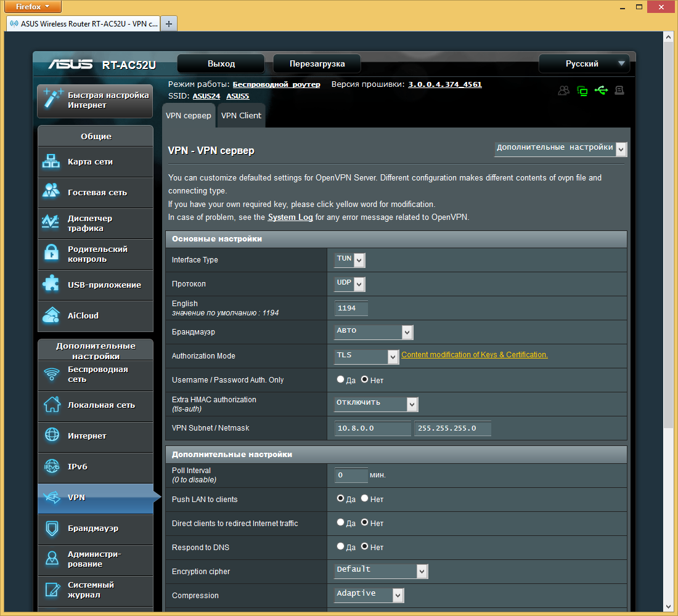Open the Authorization Mode TLS dropdown
Screen dimensions: 678x616
366,356
